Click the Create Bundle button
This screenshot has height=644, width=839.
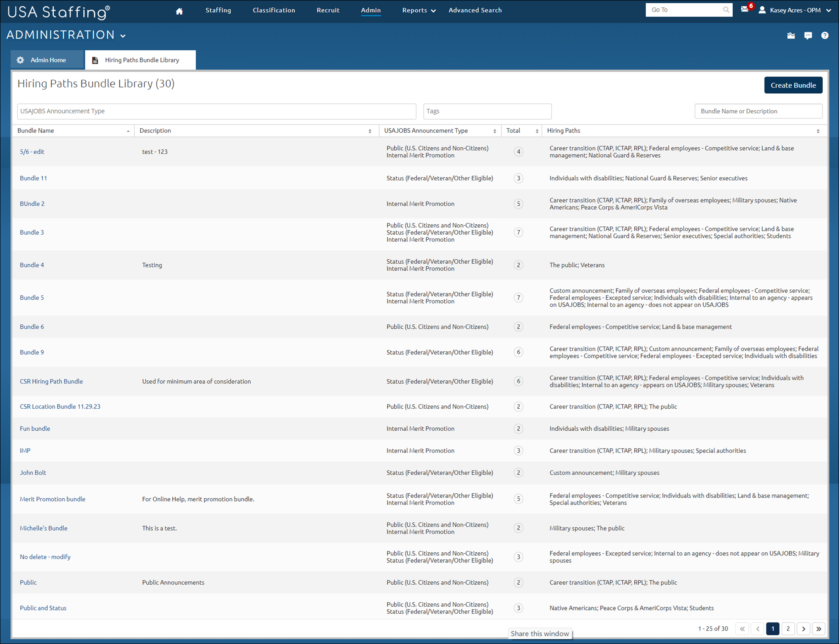point(793,85)
